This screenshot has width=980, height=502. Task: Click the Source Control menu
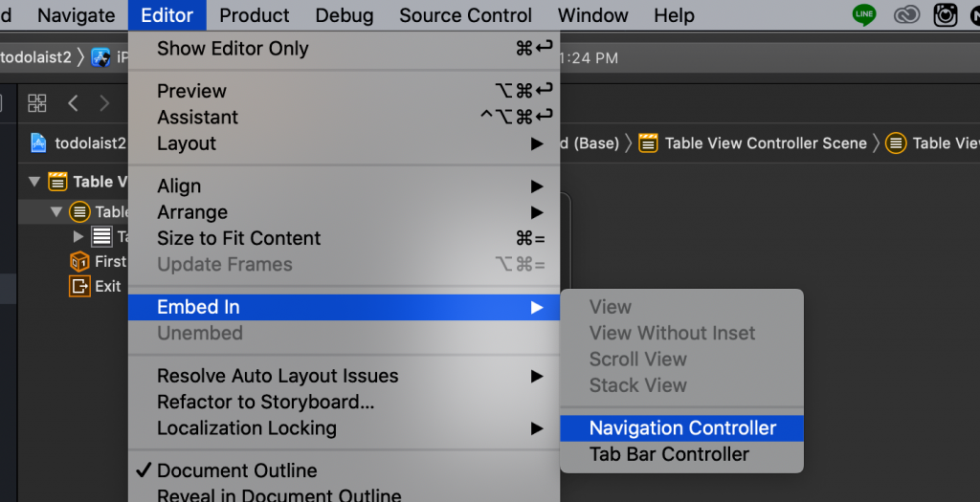(x=465, y=15)
